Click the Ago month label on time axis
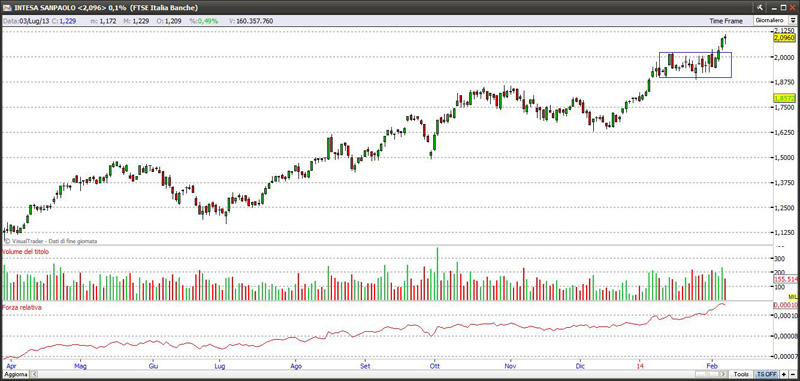800x381 pixels. (x=296, y=366)
